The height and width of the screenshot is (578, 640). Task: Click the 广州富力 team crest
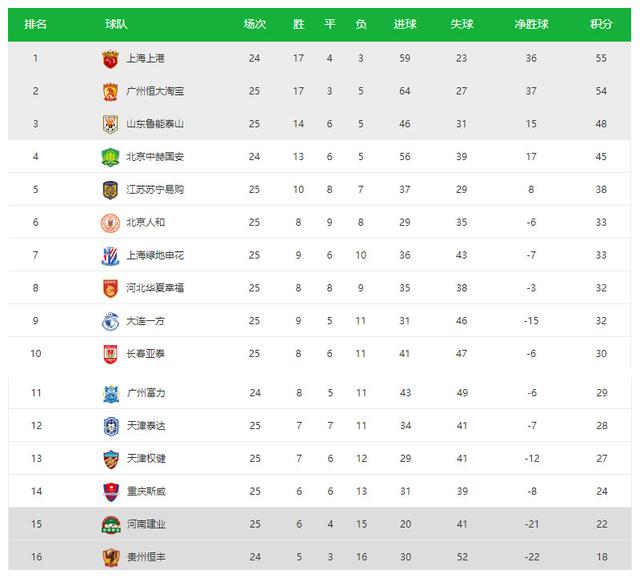[110, 393]
